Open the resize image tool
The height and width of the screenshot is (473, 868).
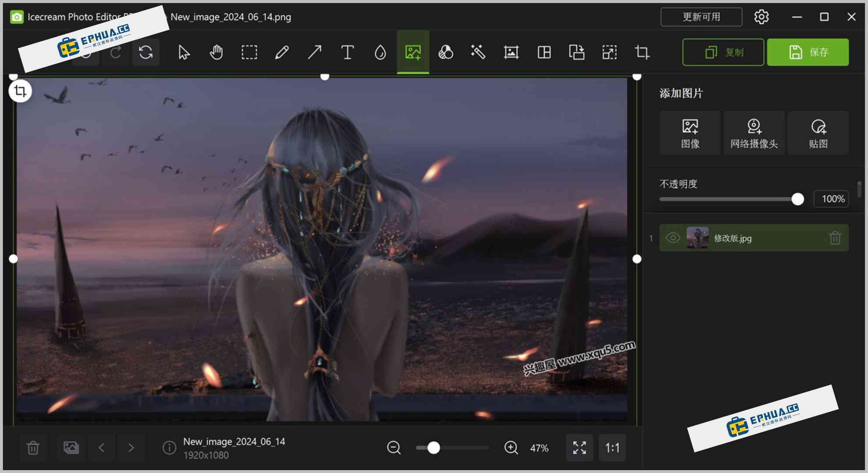pyautogui.click(x=609, y=53)
